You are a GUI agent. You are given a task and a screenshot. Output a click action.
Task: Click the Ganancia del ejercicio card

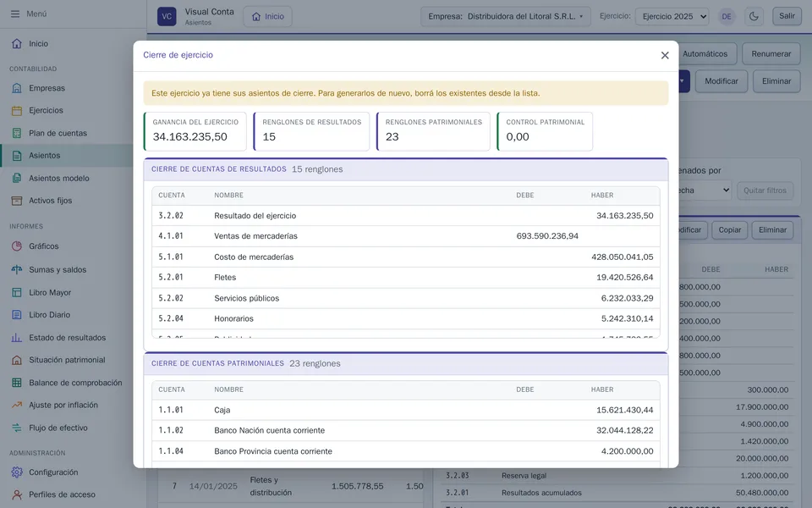click(195, 132)
